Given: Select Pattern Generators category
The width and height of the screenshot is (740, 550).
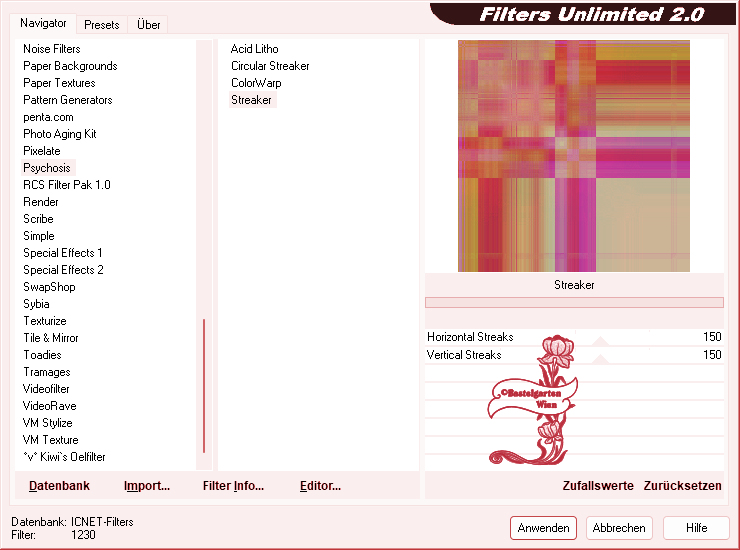Looking at the screenshot, I should coord(67,100).
